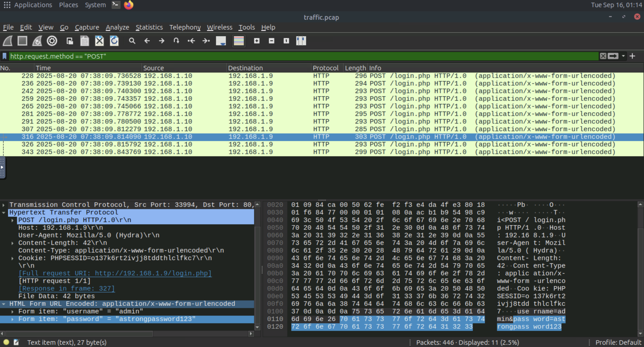Click the find packet magnifier icon
Viewport: 644px width, 347px height.
pos(132,41)
